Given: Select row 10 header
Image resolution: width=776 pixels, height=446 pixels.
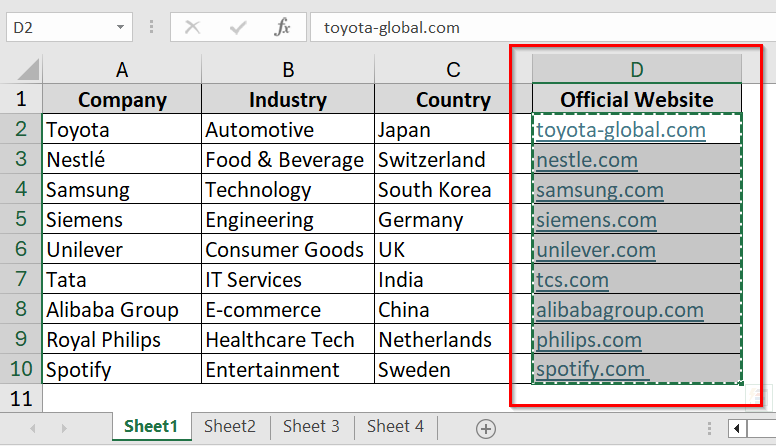Looking at the screenshot, I should tap(21, 369).
